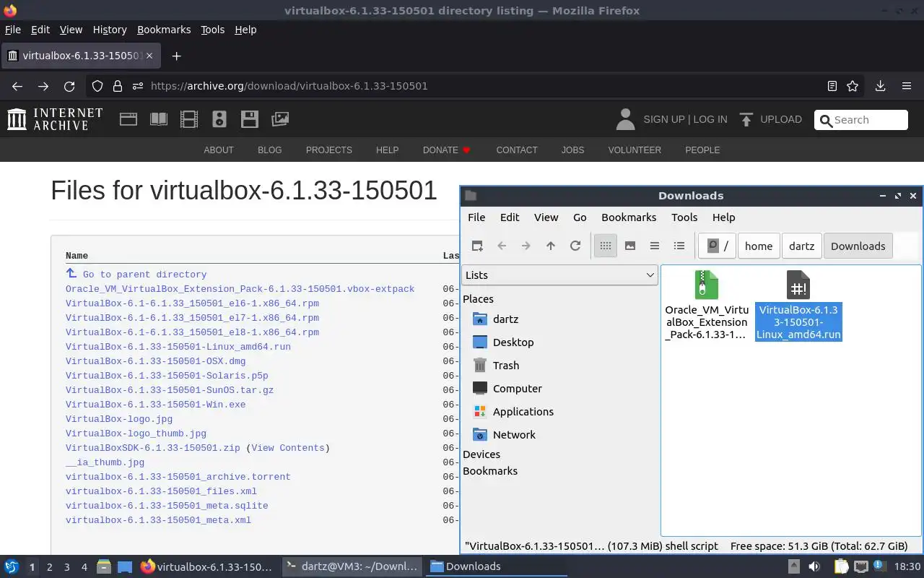
Task: Open a new Firefox tab with plus button
Action: click(x=176, y=56)
